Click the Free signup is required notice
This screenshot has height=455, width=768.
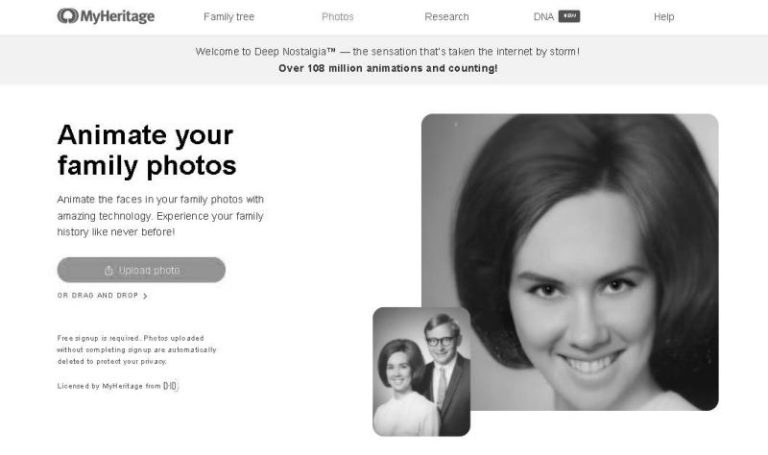pyautogui.click(x=137, y=350)
